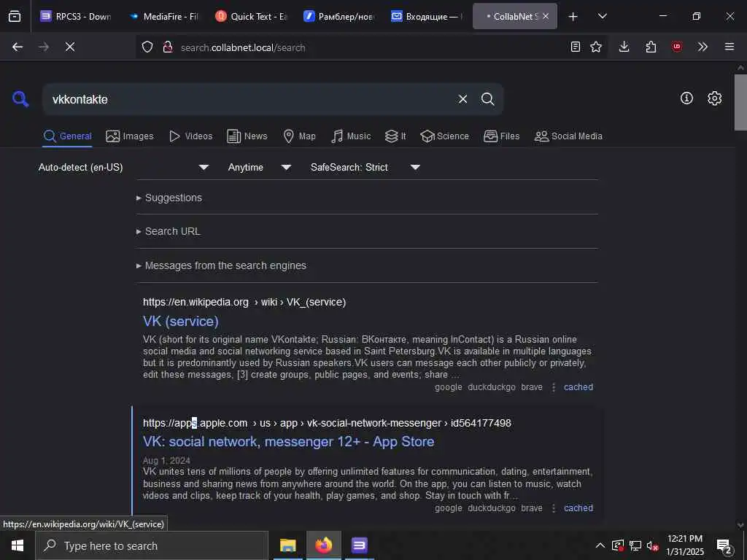
Task: Switch to the RPCS3 - Download tab
Action: [x=76, y=16]
